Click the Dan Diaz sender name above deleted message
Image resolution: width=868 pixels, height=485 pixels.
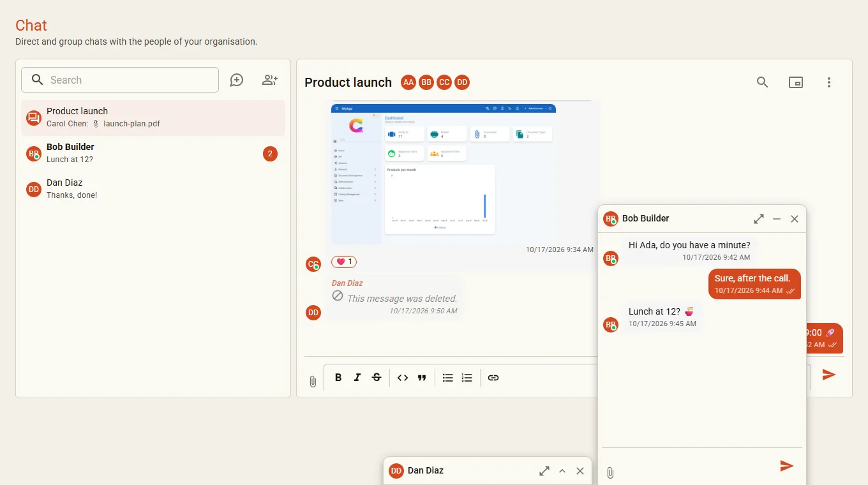pos(347,283)
